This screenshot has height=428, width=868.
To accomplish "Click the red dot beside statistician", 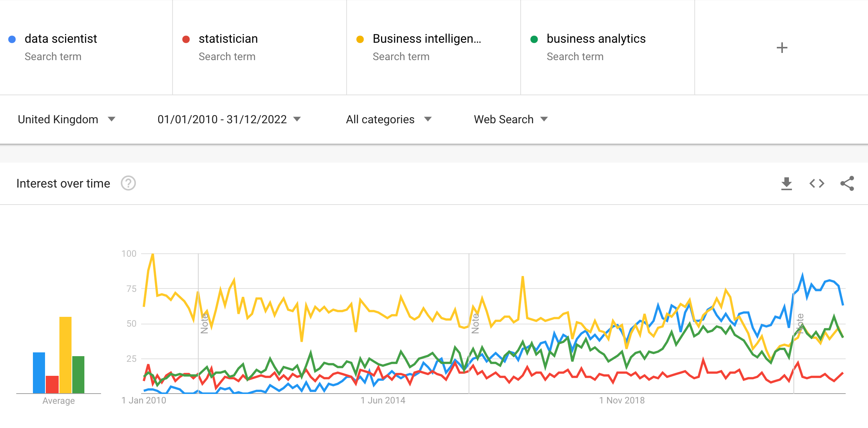I will click(x=186, y=39).
